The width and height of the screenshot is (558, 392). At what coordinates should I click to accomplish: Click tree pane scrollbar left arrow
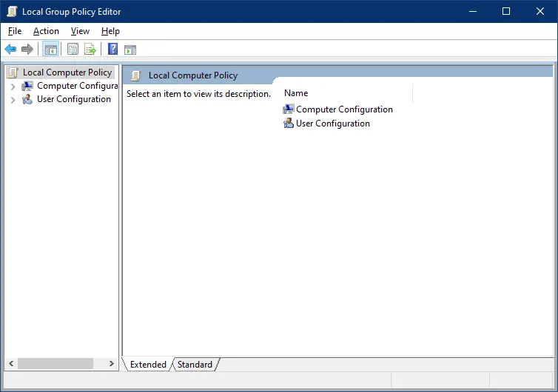pos(11,364)
